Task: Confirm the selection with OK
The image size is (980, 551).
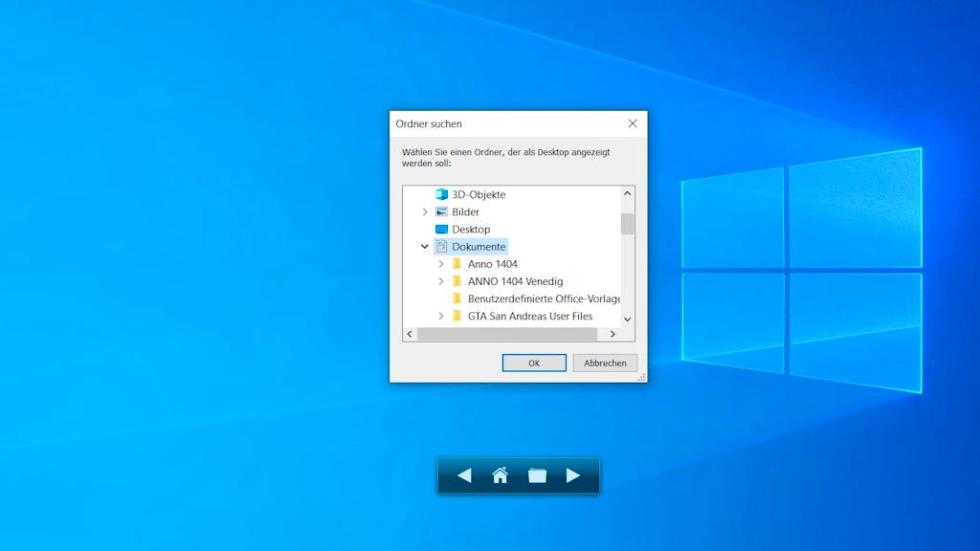Action: click(x=534, y=363)
